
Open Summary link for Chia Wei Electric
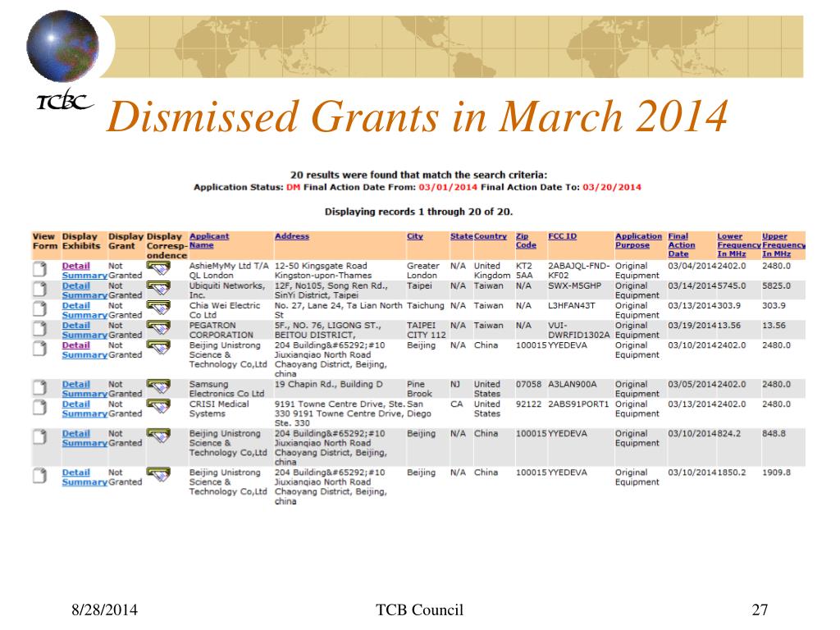[84, 315]
